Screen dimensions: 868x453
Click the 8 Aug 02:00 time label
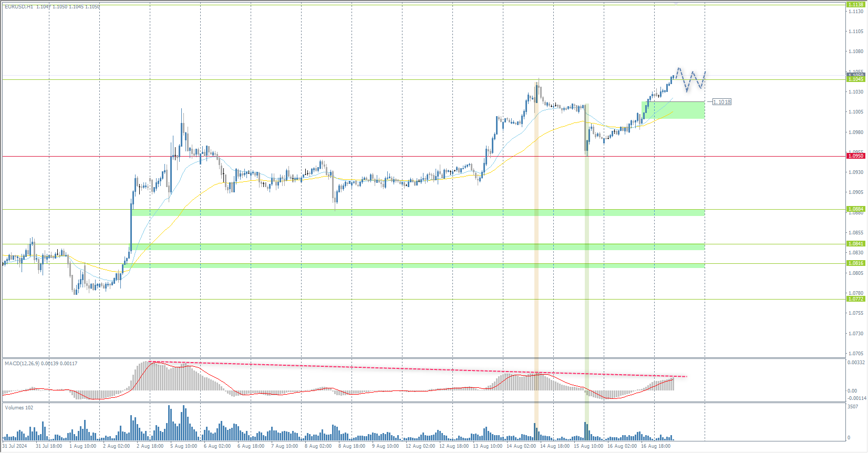click(318, 446)
